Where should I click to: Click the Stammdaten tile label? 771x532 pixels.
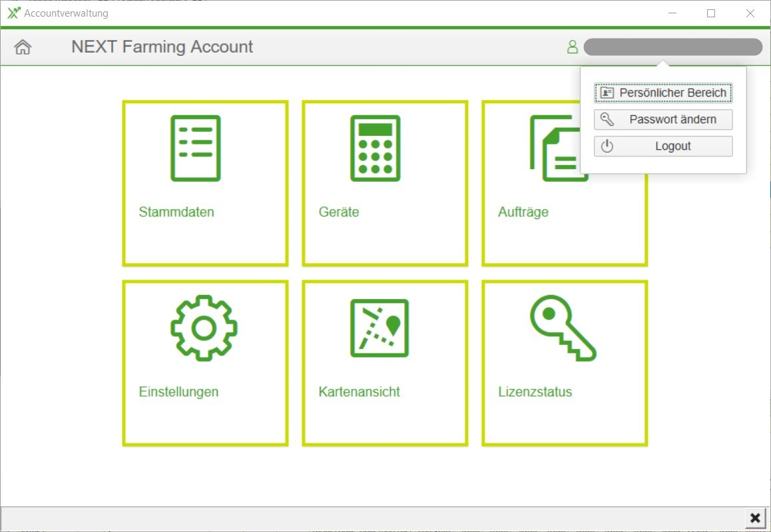(176, 212)
